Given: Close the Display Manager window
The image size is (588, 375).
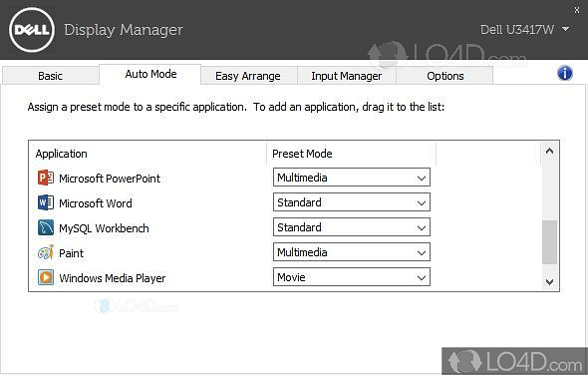Looking at the screenshot, I should coord(577,10).
